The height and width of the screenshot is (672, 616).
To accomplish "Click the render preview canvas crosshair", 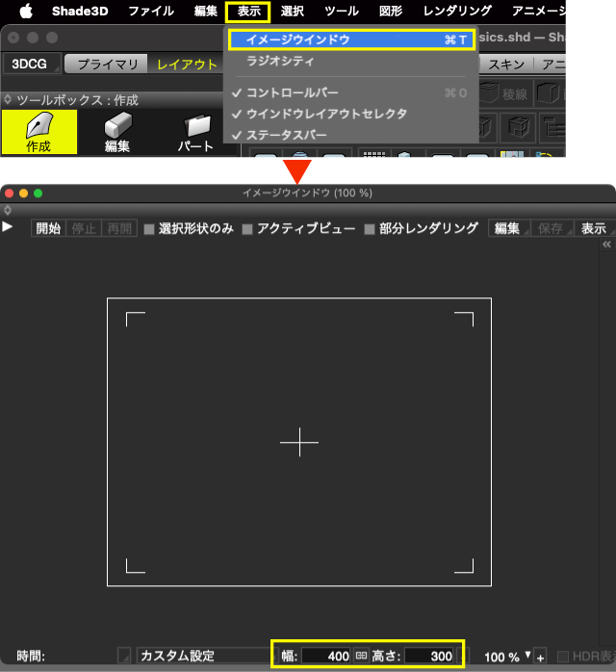I will pyautogui.click(x=299, y=442).
